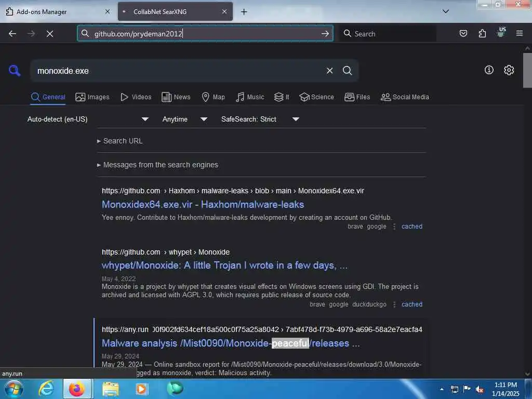532x399 pixels.
Task: Click the browser Search box
Action: click(x=388, y=34)
